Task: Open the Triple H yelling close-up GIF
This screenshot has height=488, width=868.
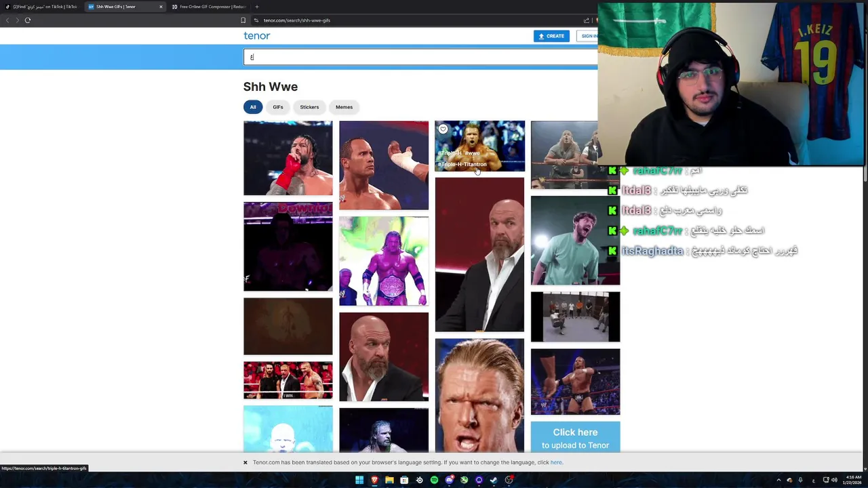Action: tap(479, 396)
